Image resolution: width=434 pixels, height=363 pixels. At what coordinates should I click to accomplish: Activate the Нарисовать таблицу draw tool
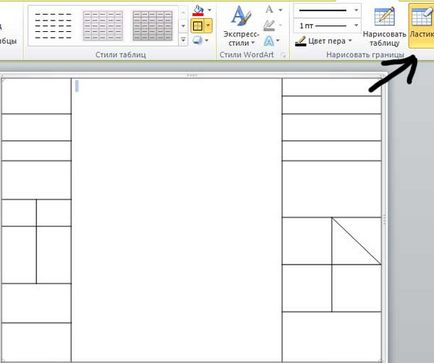click(384, 27)
